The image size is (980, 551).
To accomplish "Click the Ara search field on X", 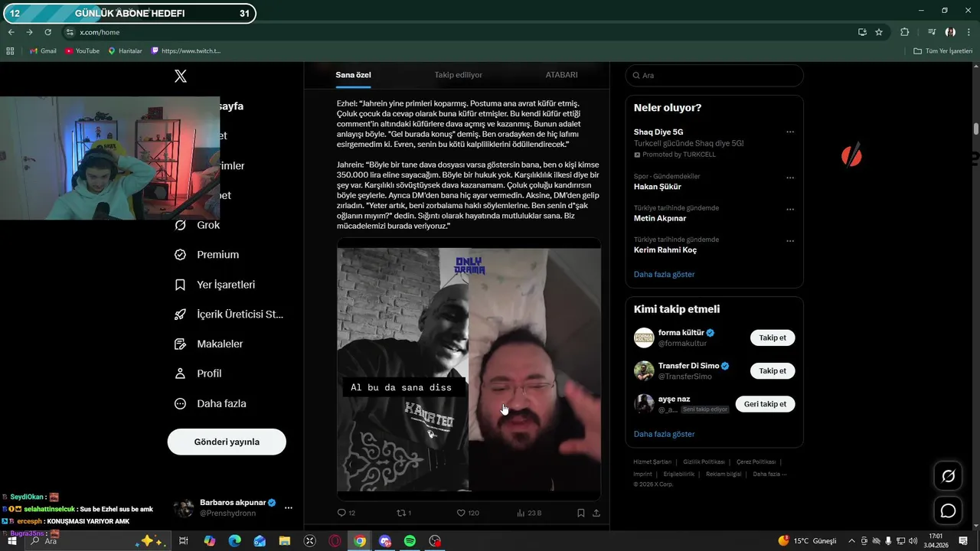I will (x=714, y=75).
